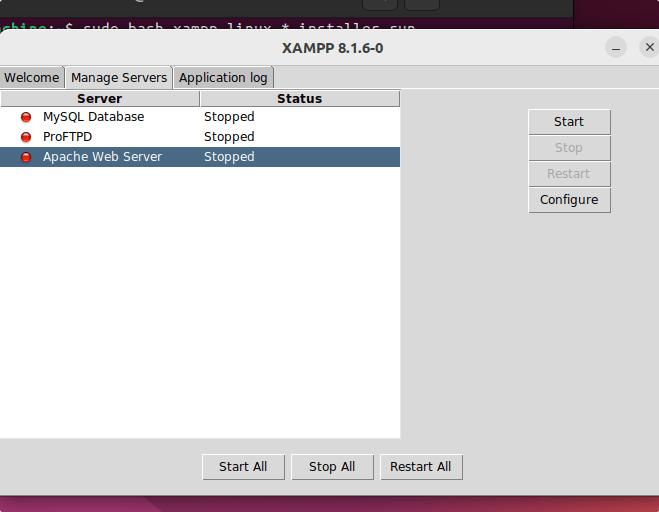Click red status icon beside MySQL Database
Image resolution: width=659 pixels, height=512 pixels.
[26, 117]
